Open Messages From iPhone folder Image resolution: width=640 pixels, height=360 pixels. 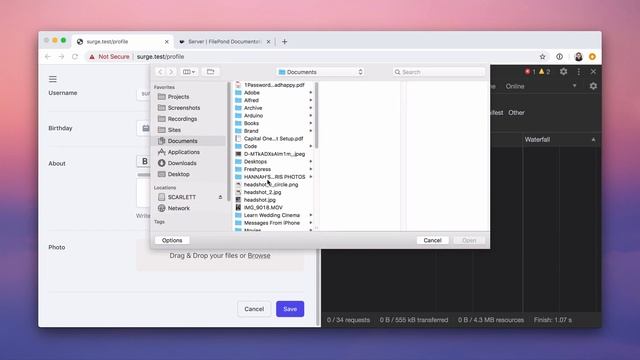coord(272,223)
